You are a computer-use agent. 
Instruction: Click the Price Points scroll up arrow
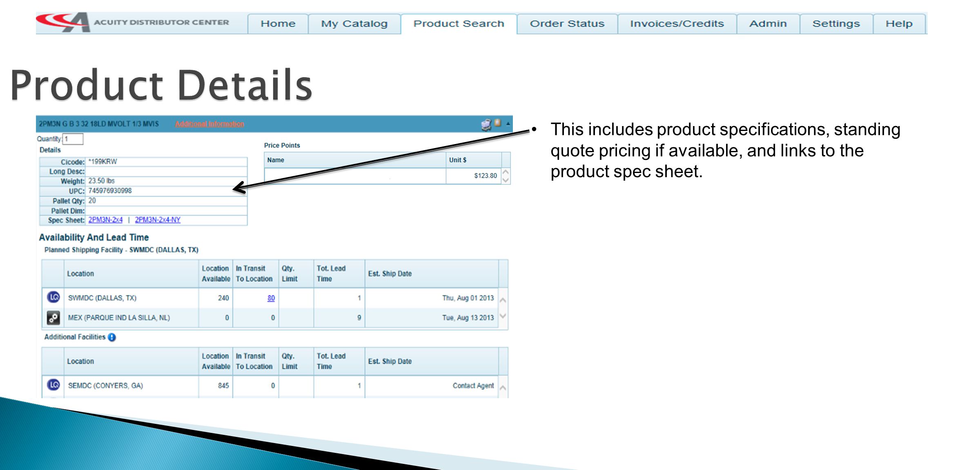pos(506,172)
